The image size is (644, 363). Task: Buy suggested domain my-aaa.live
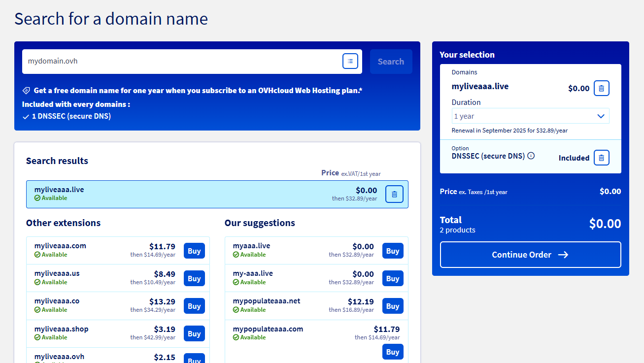pos(392,278)
